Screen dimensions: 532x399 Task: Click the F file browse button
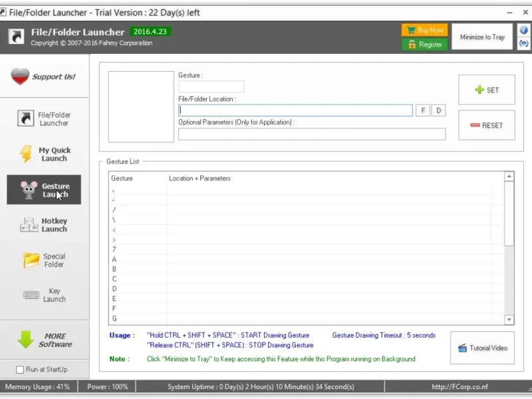click(x=423, y=110)
